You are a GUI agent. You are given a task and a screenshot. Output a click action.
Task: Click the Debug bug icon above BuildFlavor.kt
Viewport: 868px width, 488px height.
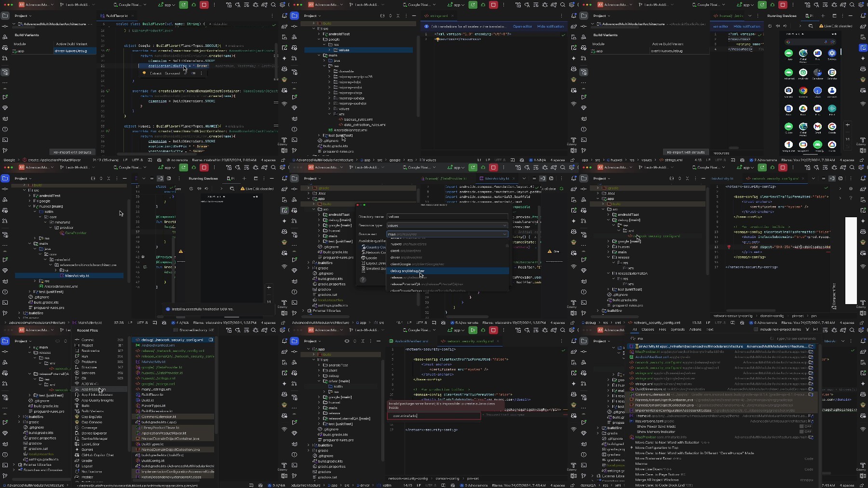[194, 4]
